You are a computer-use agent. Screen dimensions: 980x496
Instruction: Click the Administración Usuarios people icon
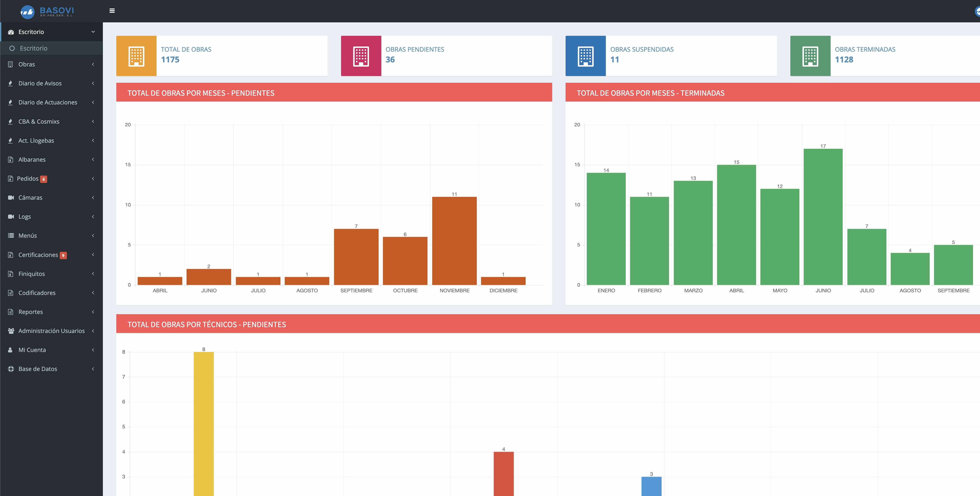11,331
